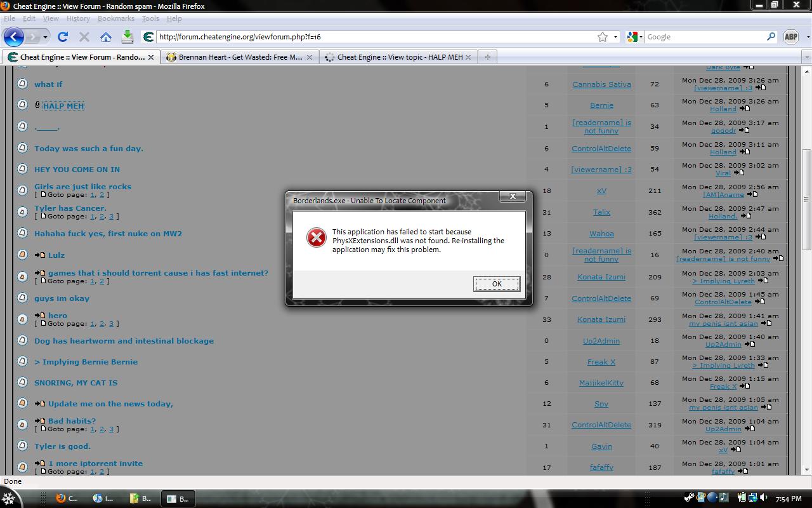This screenshot has height=508, width=812.
Task: View author profile Wahoa
Action: tap(601, 234)
